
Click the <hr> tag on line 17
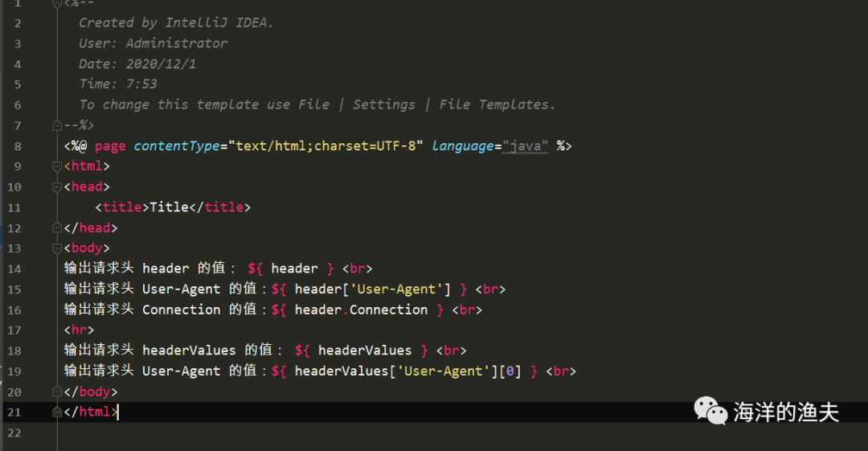coord(79,330)
